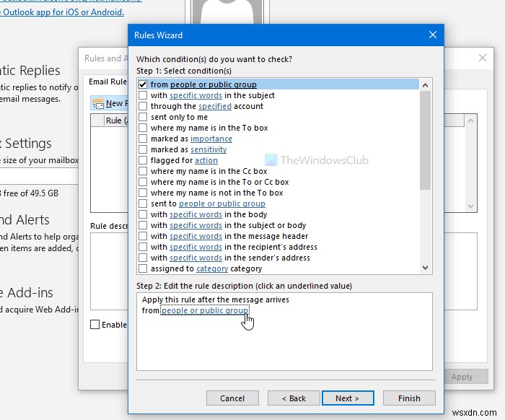Click 'specific words' link in message header row

(196, 236)
